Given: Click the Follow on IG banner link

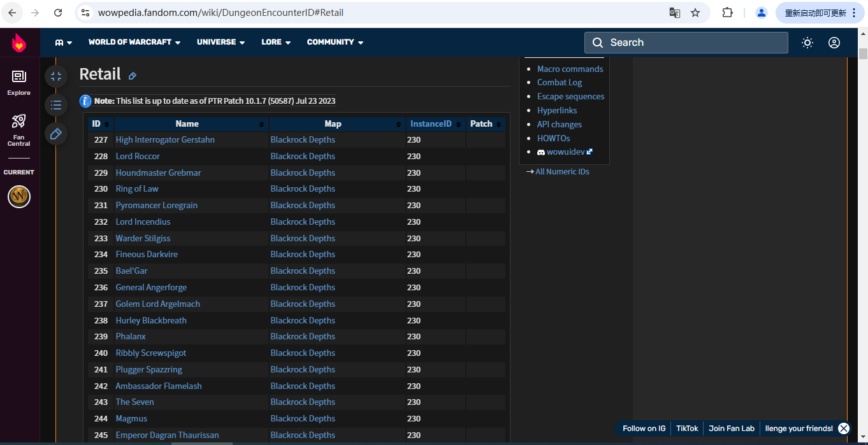Looking at the screenshot, I should pyautogui.click(x=644, y=428).
